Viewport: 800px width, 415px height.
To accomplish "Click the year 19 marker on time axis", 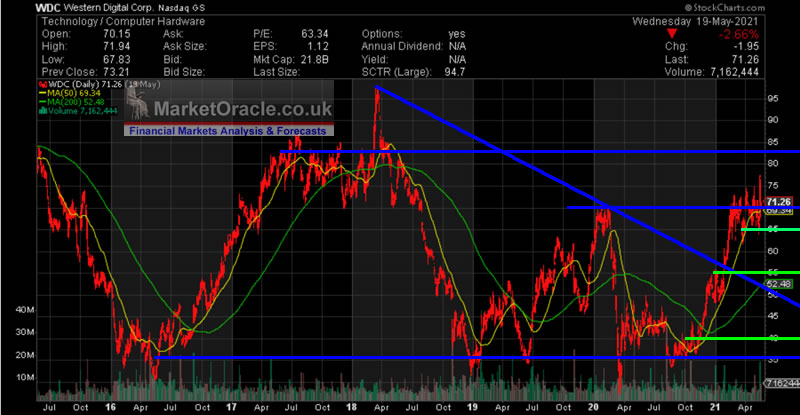I will click(472, 407).
